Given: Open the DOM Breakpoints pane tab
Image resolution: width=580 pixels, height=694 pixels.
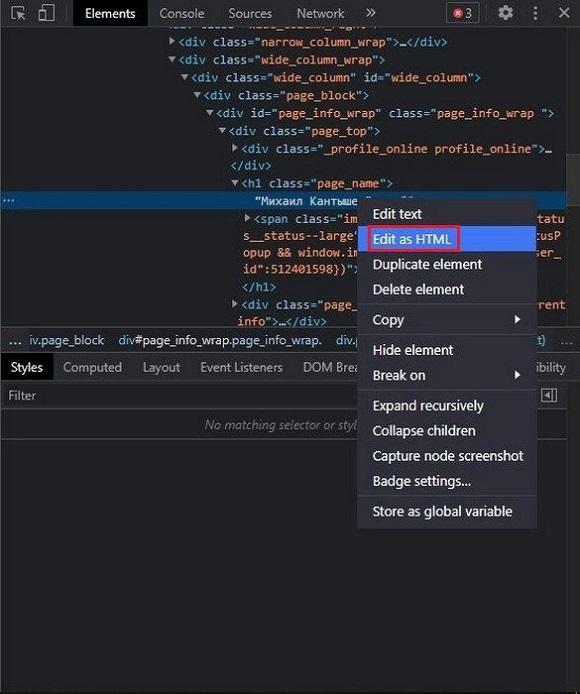Looking at the screenshot, I should click(330, 367).
